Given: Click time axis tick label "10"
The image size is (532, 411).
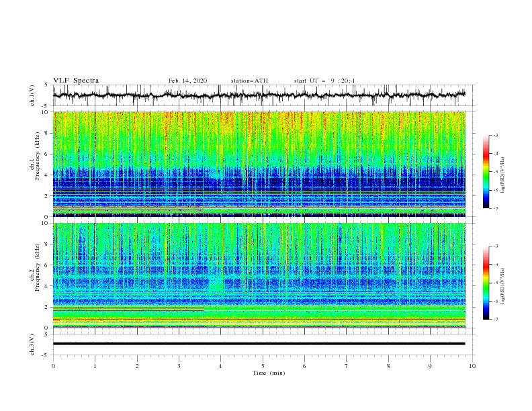Looking at the screenshot, I should [472, 366].
